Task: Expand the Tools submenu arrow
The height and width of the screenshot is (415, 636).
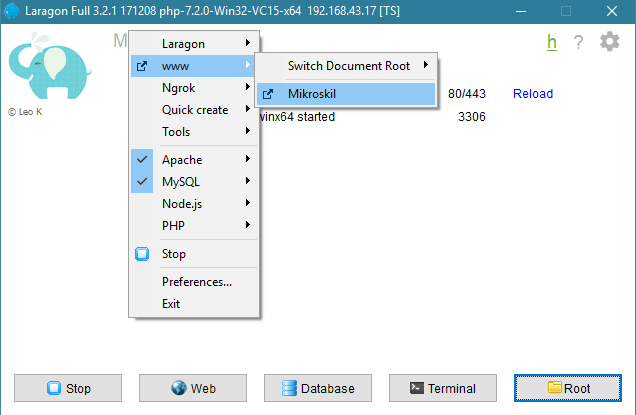Action: (x=247, y=130)
